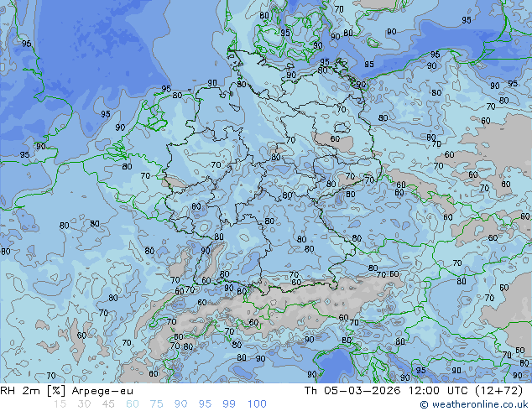This screenshot has width=532, height=411.
Task: Select legend value 15 in the color scale
Action: (60, 404)
